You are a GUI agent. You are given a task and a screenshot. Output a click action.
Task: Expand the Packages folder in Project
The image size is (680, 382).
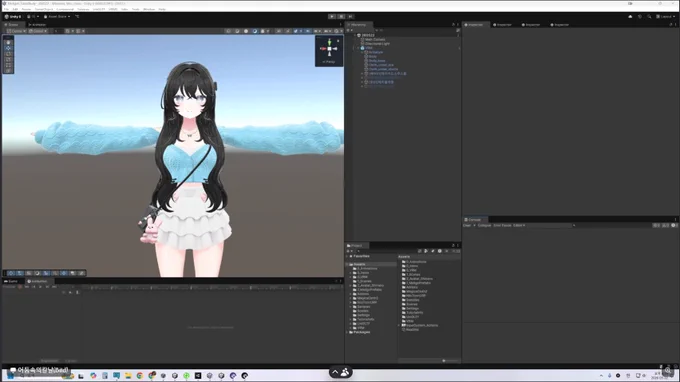[347, 333]
